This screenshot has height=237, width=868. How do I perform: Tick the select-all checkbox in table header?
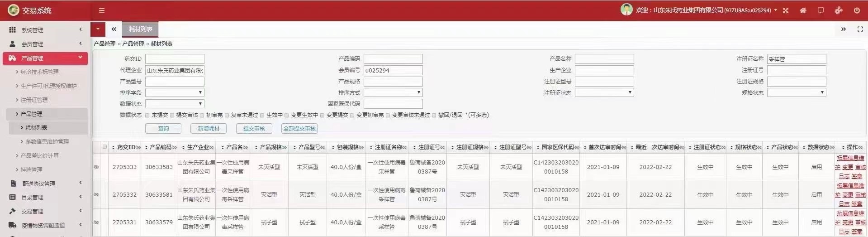tap(105, 147)
